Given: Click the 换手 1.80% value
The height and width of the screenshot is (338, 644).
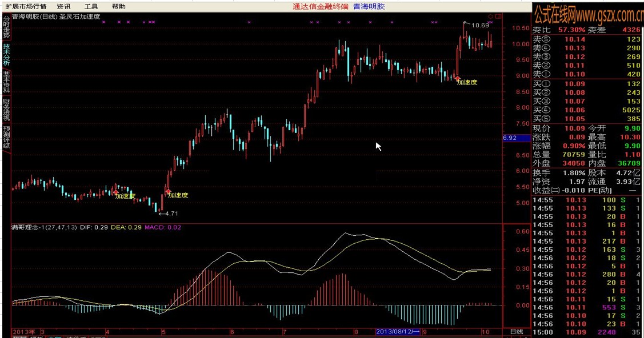Looking at the screenshot, I should 574,172.
